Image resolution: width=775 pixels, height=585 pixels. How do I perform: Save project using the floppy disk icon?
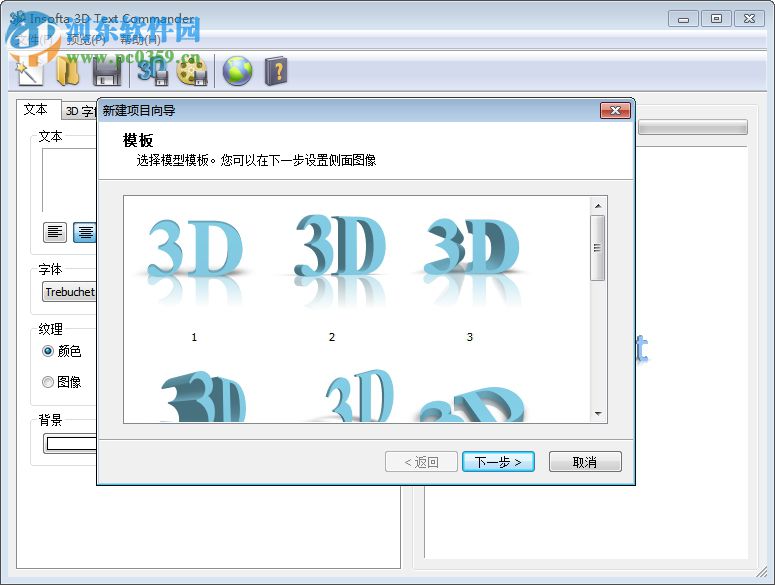click(x=107, y=72)
